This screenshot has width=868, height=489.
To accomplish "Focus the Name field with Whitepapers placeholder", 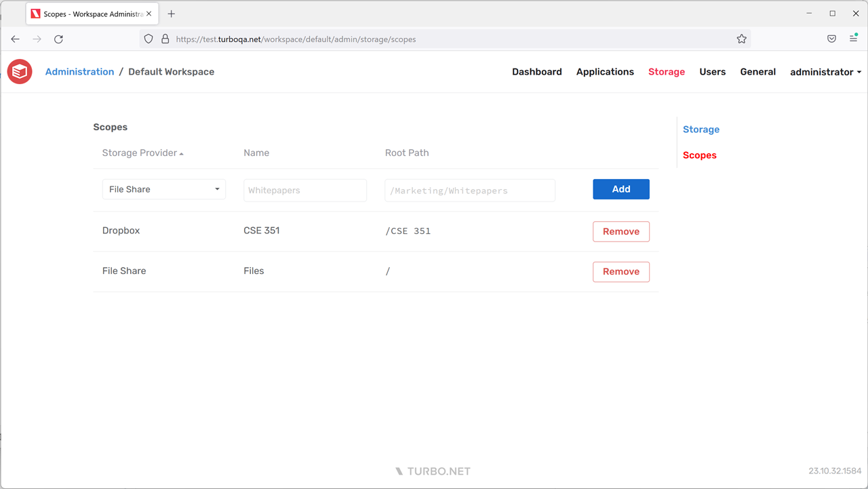I will coord(304,191).
